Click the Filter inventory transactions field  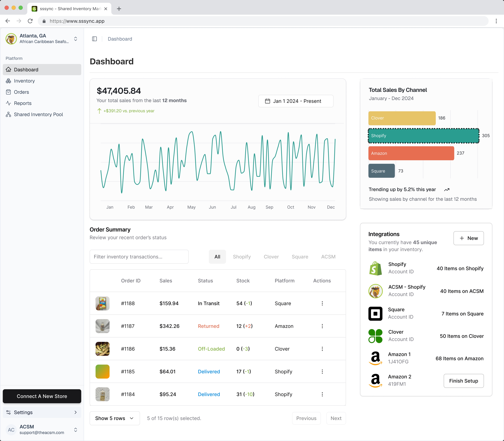click(x=139, y=257)
